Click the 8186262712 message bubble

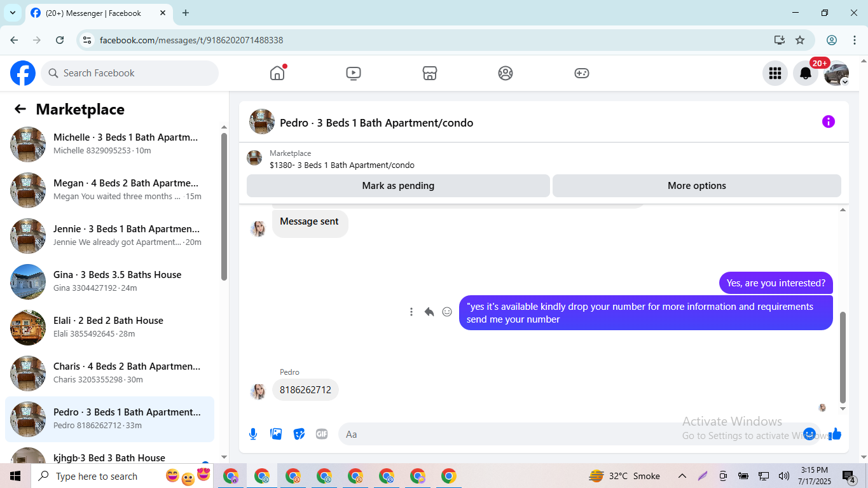click(305, 390)
